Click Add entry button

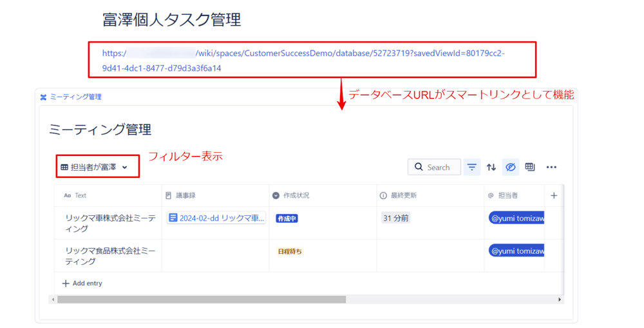[82, 284]
